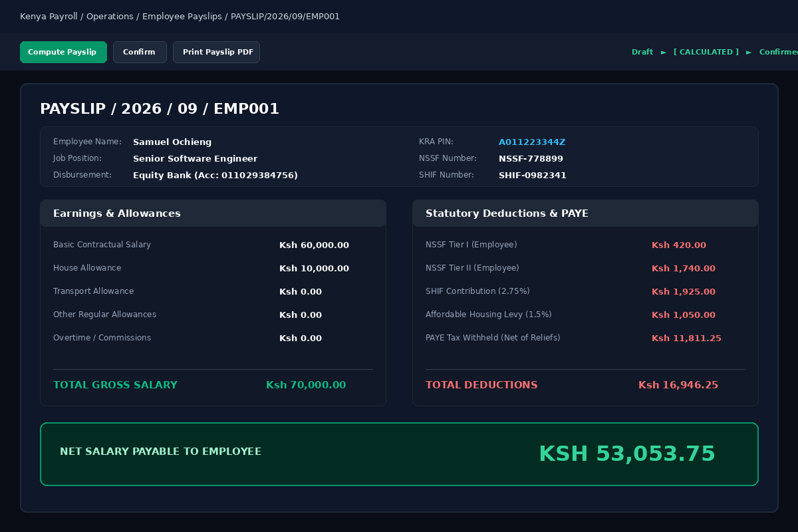The width and height of the screenshot is (798, 532).
Task: Click job position Senior Software Engineer
Action: click(x=195, y=159)
